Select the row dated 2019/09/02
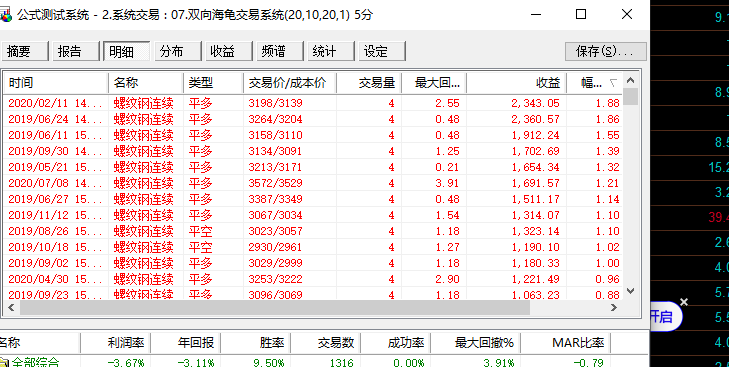729x367 pixels. click(314, 263)
